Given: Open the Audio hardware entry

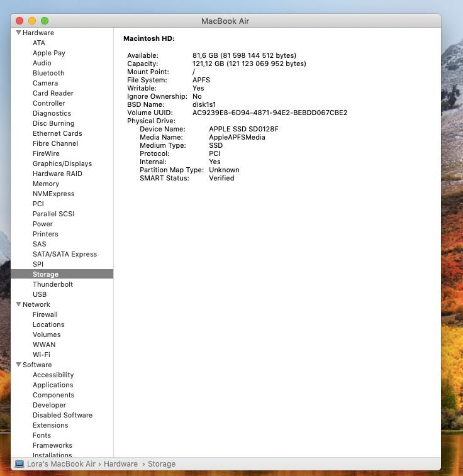Looking at the screenshot, I should click(x=42, y=63).
